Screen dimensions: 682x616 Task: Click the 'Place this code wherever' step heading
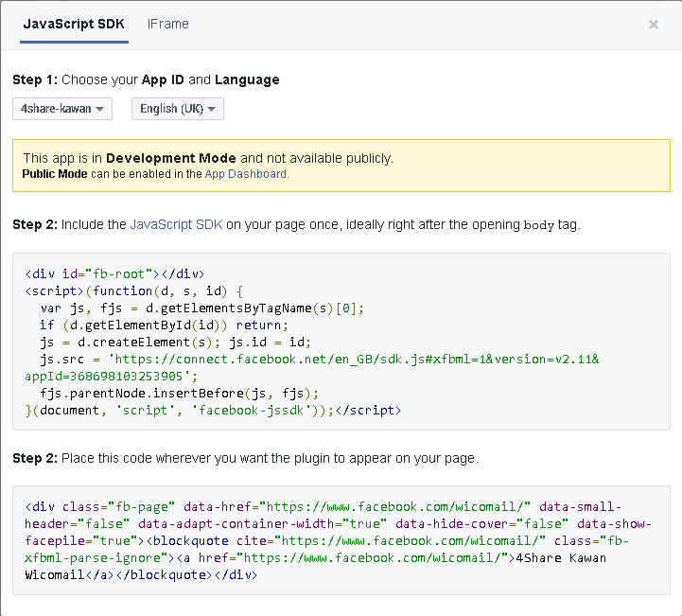click(x=245, y=458)
